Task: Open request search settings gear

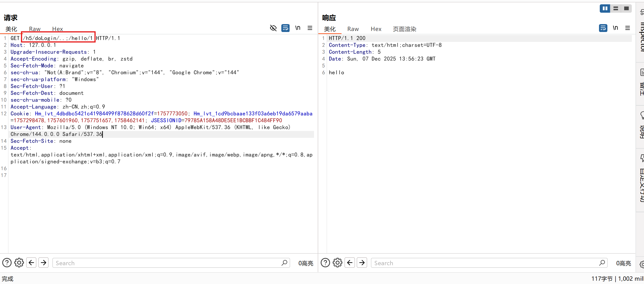Action: (19, 263)
